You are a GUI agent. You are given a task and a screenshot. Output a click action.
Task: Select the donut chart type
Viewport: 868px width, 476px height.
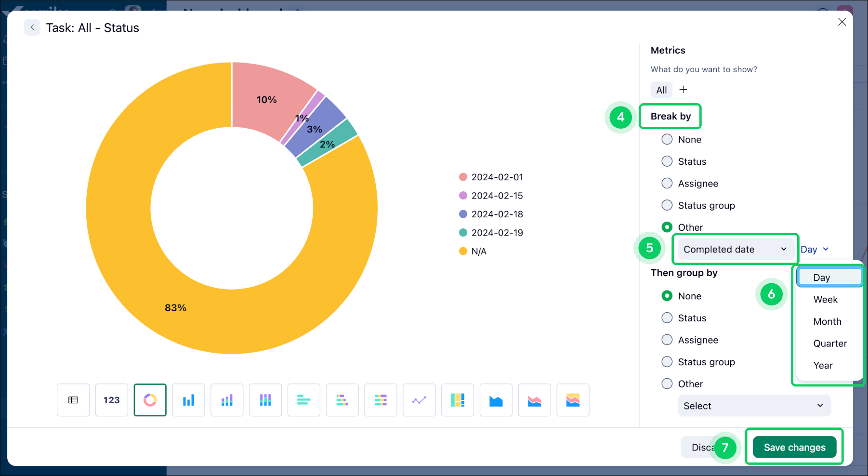[150, 400]
